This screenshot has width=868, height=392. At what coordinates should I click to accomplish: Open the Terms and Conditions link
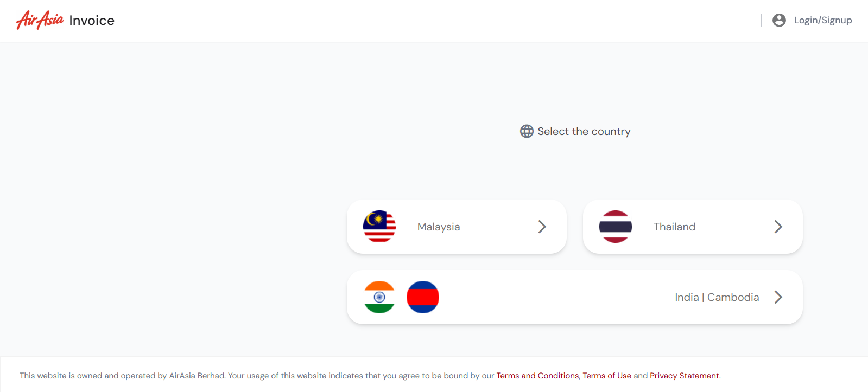click(x=536, y=375)
